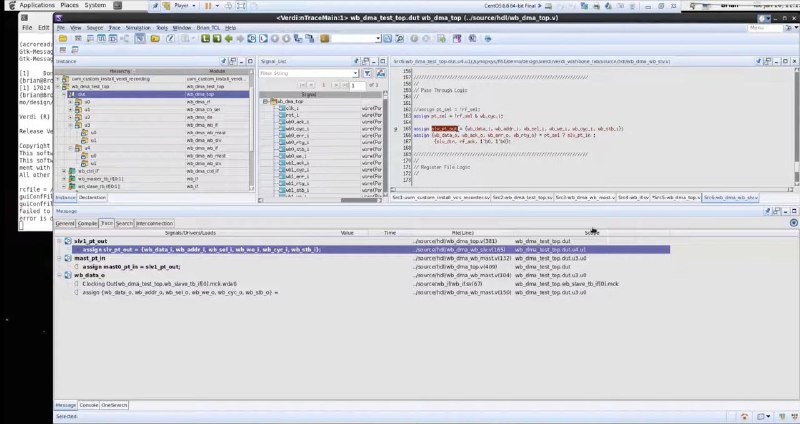The height and width of the screenshot is (424, 800).
Task: Click the Signal_List page number field
Action: pos(358,85)
